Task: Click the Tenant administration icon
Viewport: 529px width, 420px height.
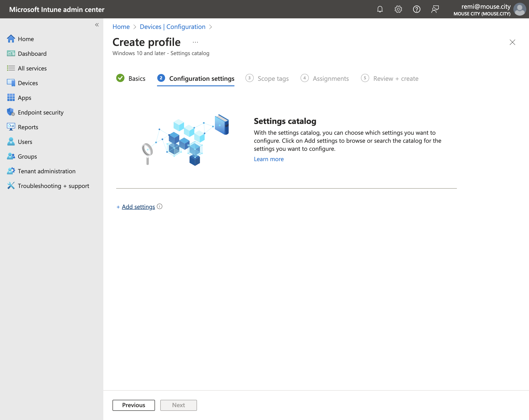Action: 11,171
